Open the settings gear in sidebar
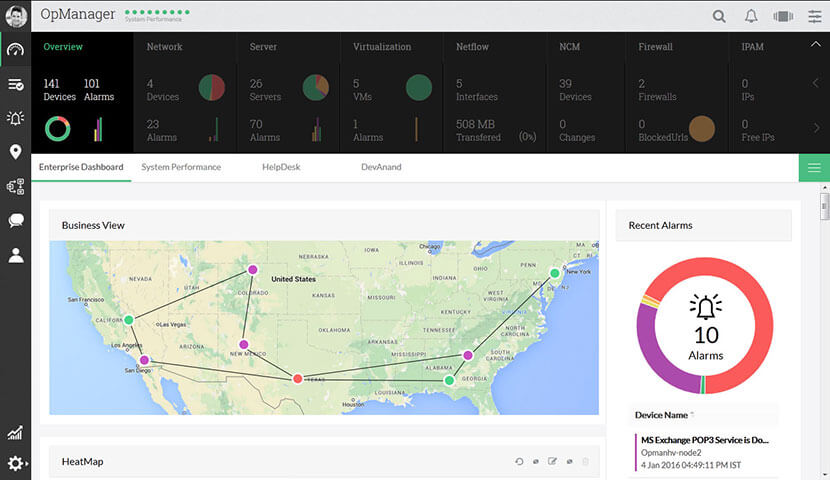The image size is (830, 480). pos(15,463)
